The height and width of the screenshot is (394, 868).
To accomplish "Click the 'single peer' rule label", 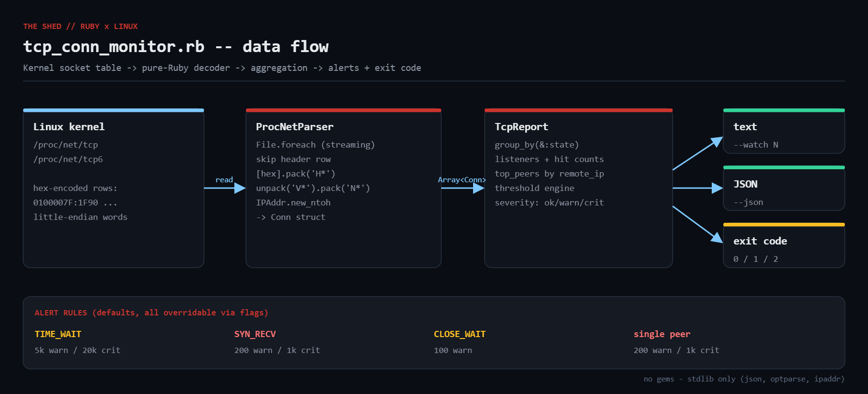I will pyautogui.click(x=662, y=334).
